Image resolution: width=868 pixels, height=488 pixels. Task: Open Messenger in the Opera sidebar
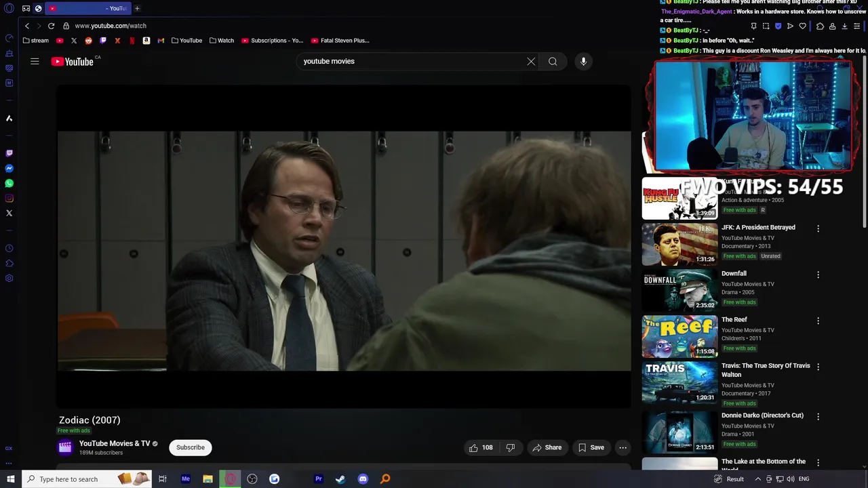pos(9,169)
